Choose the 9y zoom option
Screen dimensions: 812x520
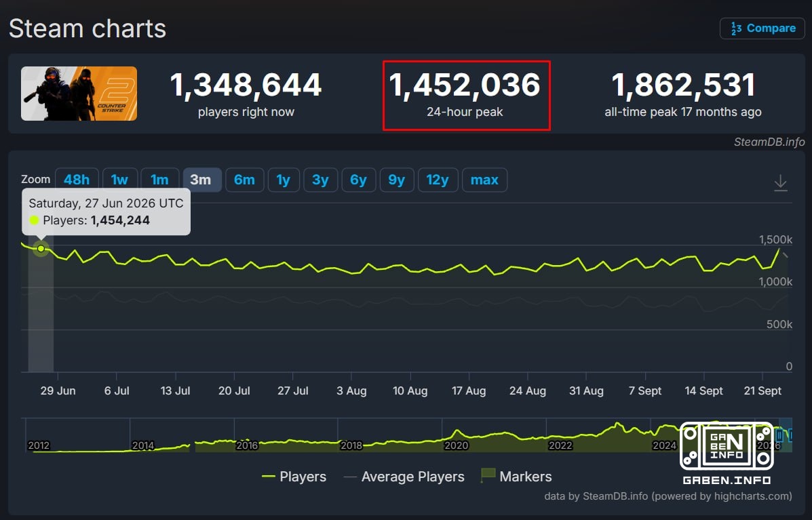pos(397,180)
